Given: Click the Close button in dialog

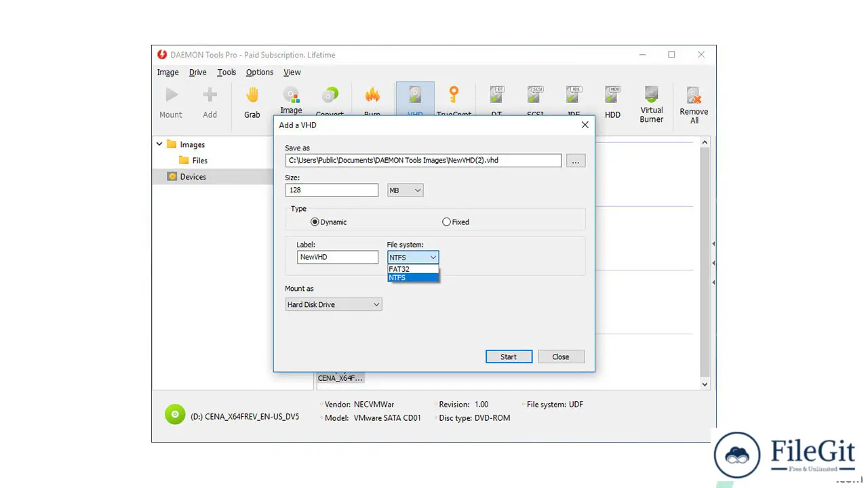Looking at the screenshot, I should (x=561, y=357).
